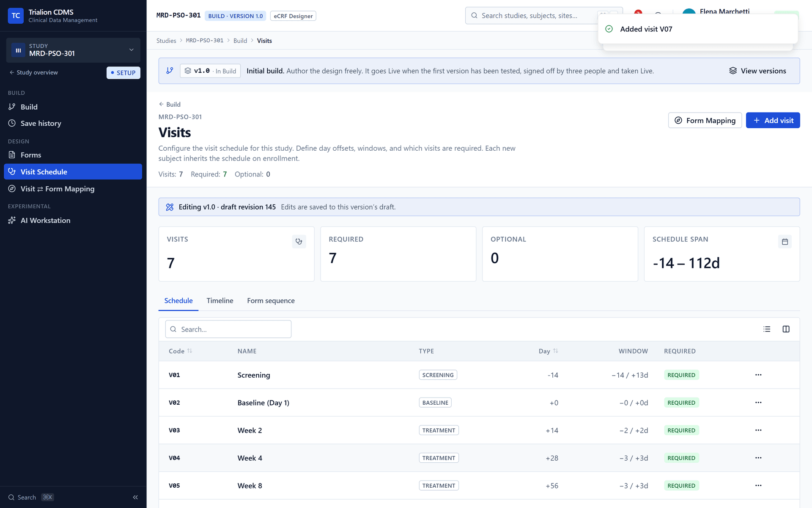Open the actions menu for V05 Week 8
812x508 pixels.
758,486
